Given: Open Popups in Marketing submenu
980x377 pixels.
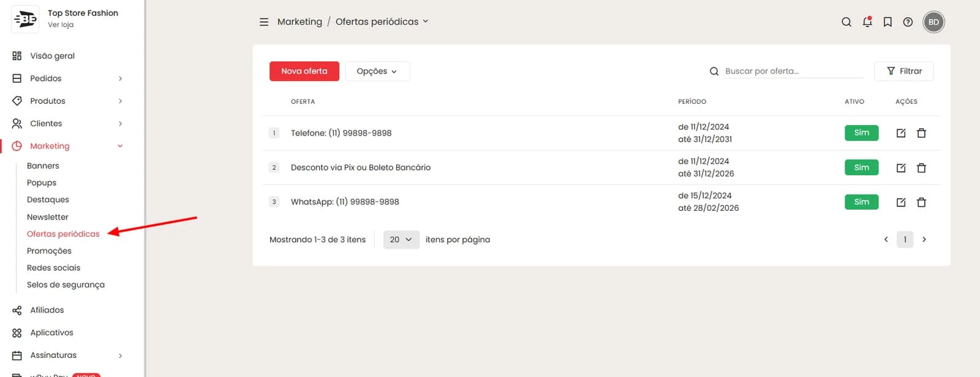Looking at the screenshot, I should coord(42,183).
